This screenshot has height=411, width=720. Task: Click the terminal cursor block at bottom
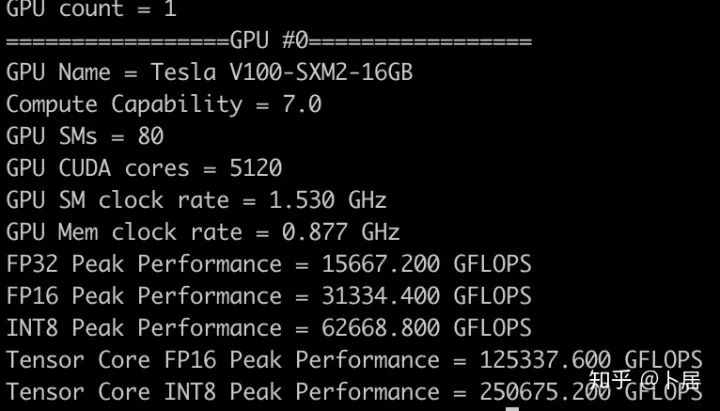512,407
